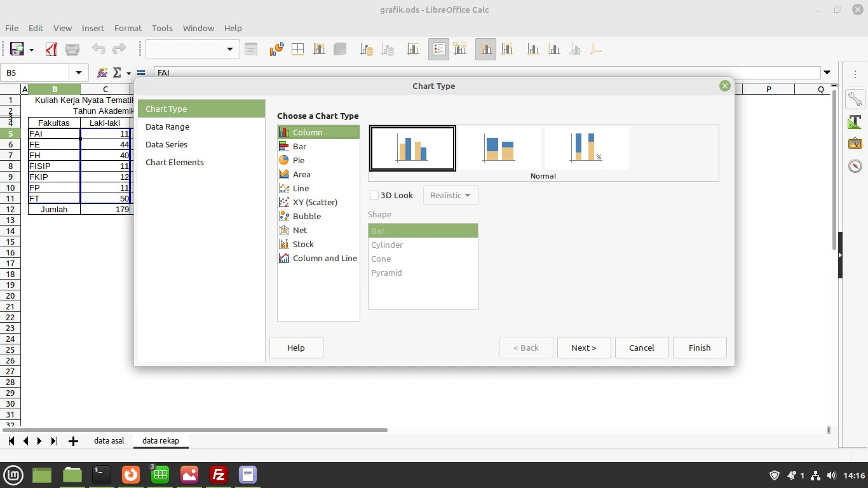Viewport: 868px width, 488px height.
Task: Click the Export as PDF icon
Action: click(51, 49)
